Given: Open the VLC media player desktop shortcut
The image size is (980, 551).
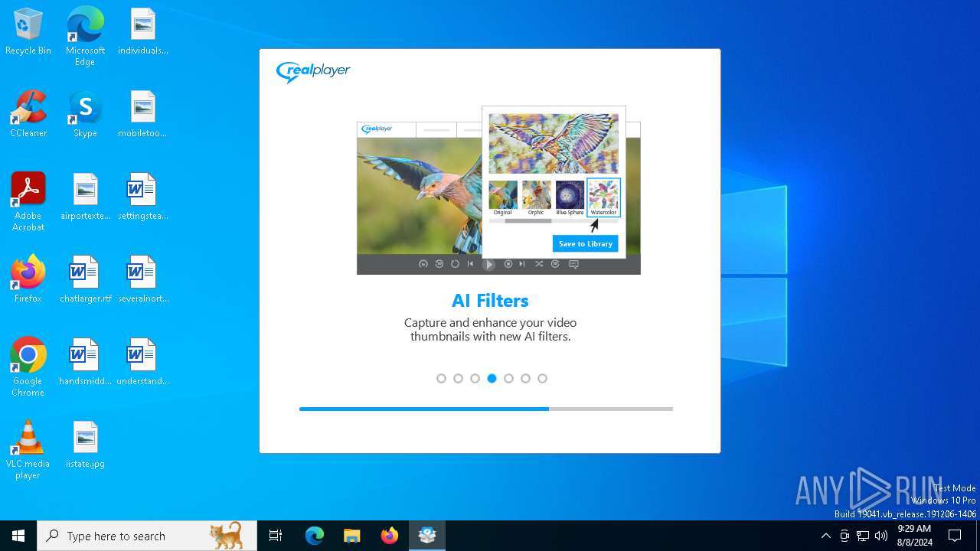Looking at the screenshot, I should pyautogui.click(x=28, y=450).
